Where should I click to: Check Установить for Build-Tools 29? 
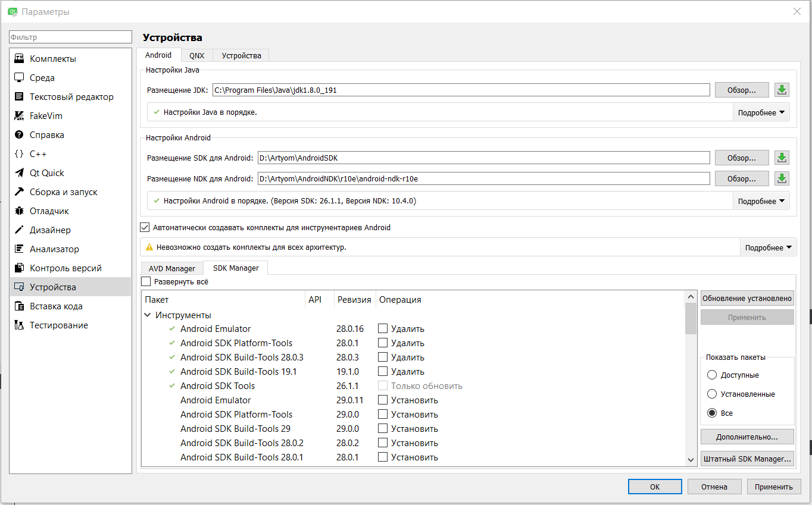[383, 428]
